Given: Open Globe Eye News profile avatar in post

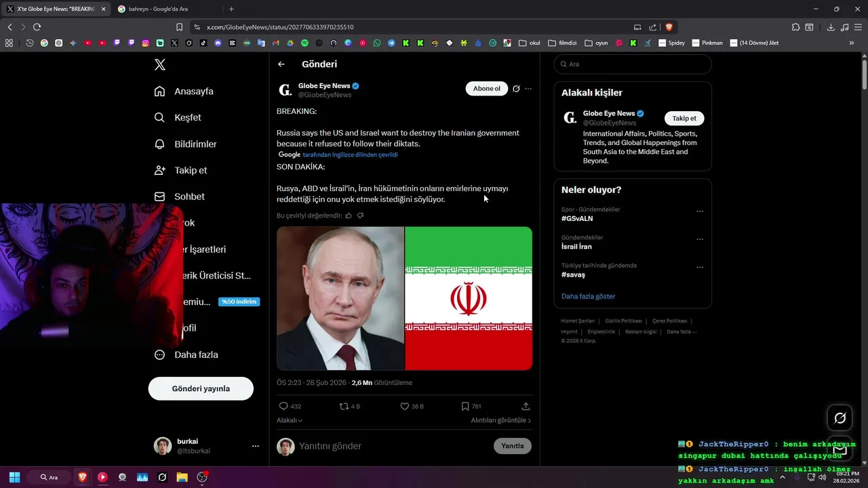Looking at the screenshot, I should click(285, 89).
